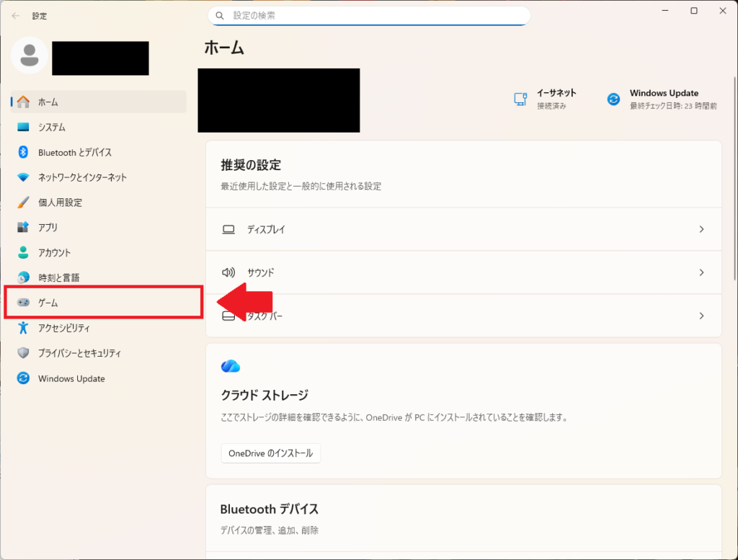Click the Bluetooth icon in sidebar
The width and height of the screenshot is (738, 560).
click(23, 152)
